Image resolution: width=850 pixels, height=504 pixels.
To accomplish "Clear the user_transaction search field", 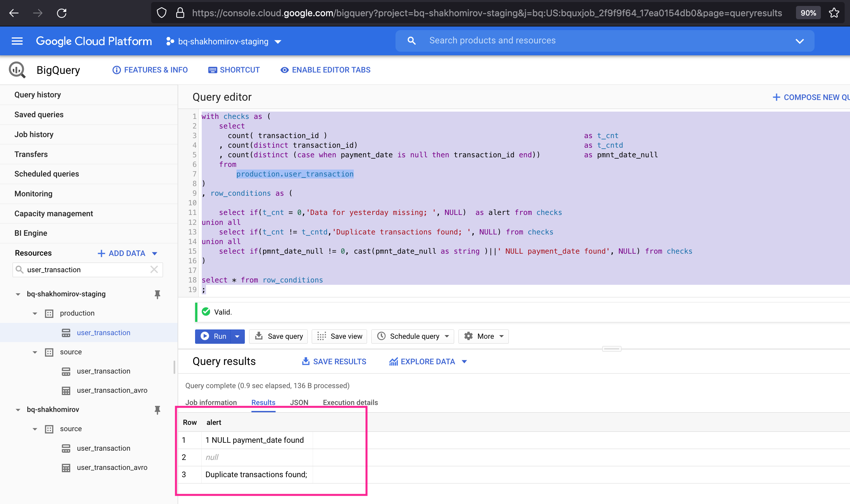I will coord(154,270).
